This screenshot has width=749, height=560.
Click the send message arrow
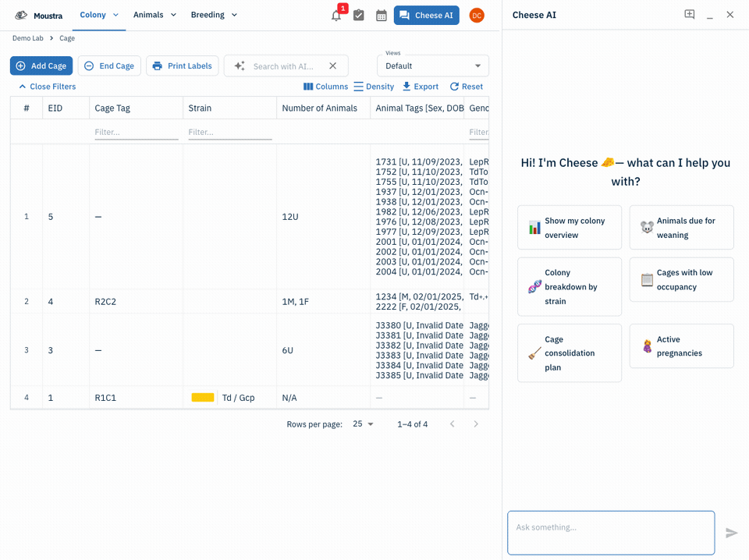(x=731, y=533)
